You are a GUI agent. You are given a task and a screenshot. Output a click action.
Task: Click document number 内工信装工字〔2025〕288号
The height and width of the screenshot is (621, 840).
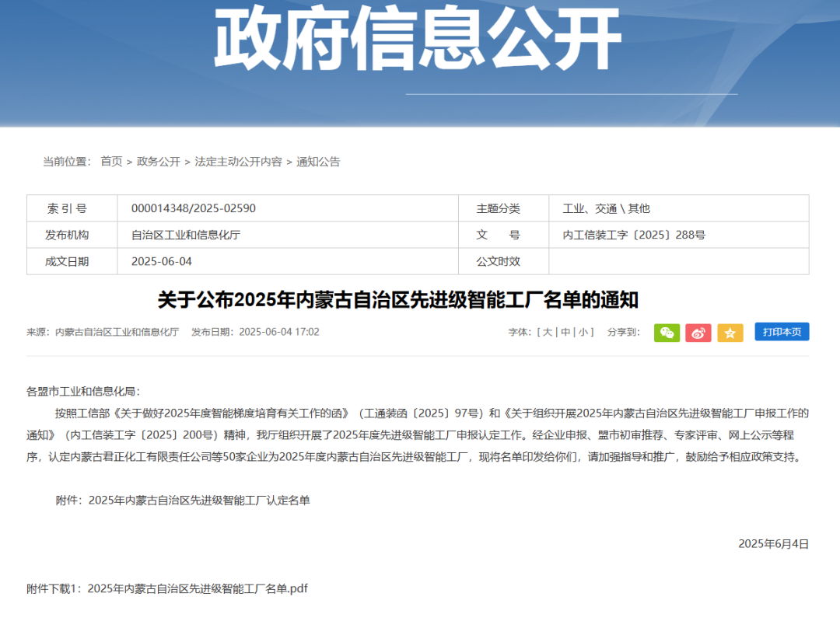[634, 235]
